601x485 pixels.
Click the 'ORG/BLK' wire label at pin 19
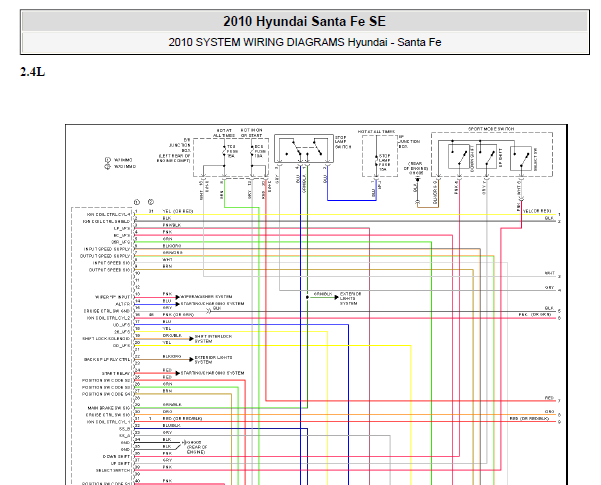pyautogui.click(x=172, y=335)
